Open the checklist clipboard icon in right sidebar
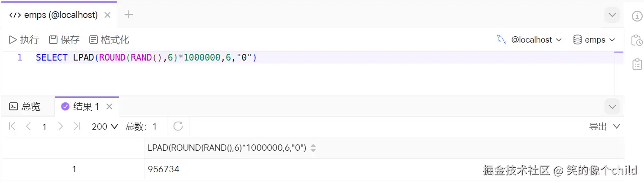644x183 pixels. (637, 64)
